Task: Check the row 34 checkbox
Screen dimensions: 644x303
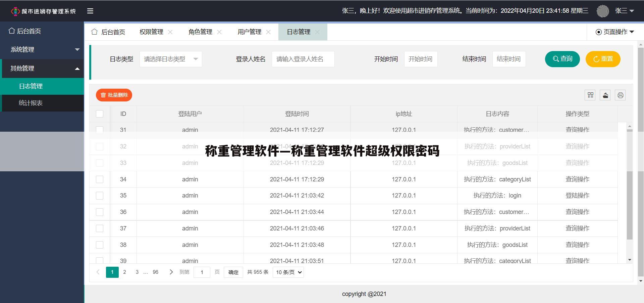Action: pyautogui.click(x=100, y=179)
